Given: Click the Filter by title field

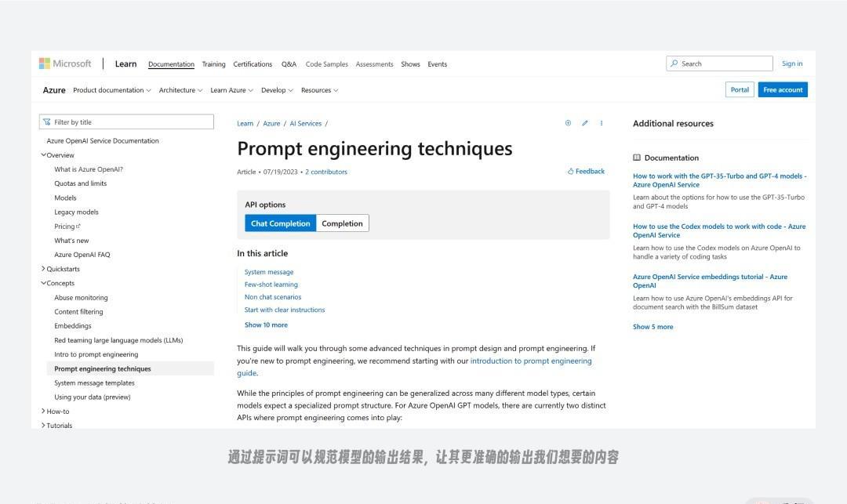Looking at the screenshot, I should pyautogui.click(x=126, y=122).
